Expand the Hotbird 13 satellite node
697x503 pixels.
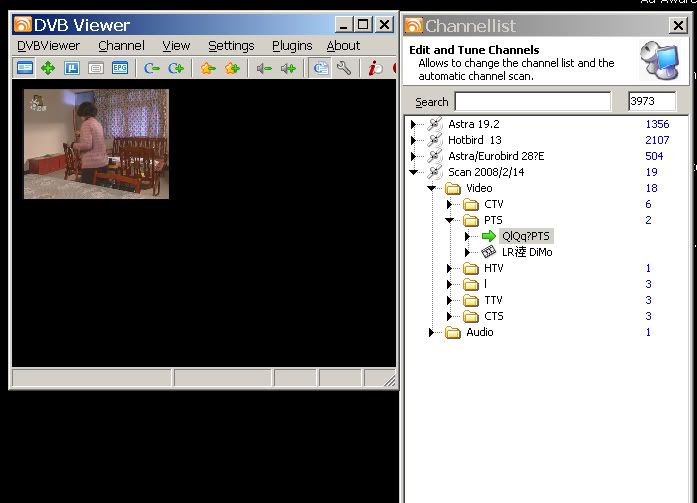(413, 140)
